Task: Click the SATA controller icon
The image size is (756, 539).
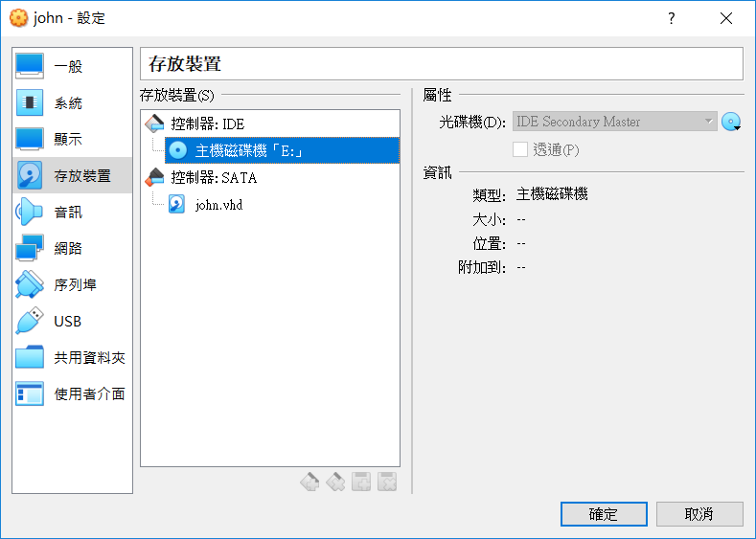Action: coord(154,178)
